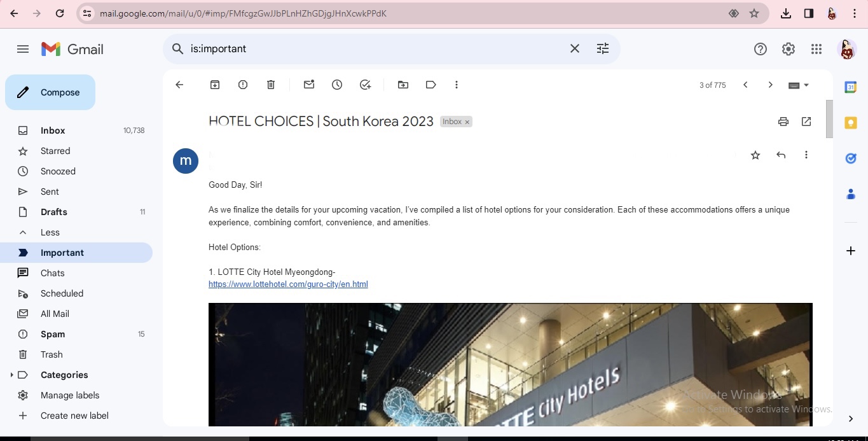Viewport: 868px width, 441px height.
Task: Open the Scheduled folder
Action: pos(76,293)
